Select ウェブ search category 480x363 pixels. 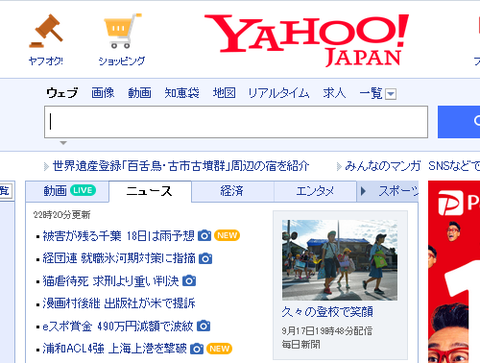(x=62, y=93)
